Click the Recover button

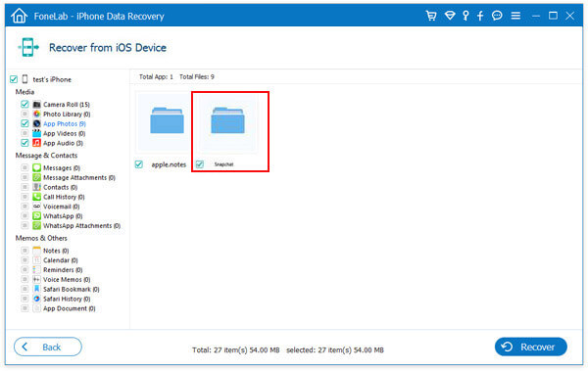530,347
